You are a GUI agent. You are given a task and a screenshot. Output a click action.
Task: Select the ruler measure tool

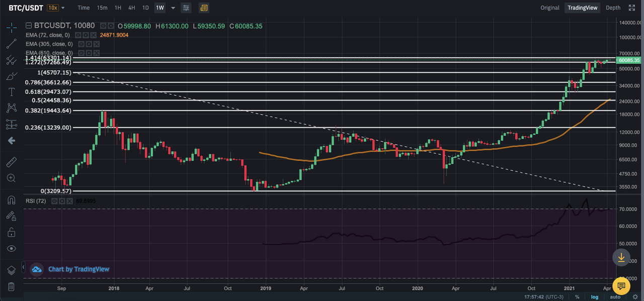pos(11,162)
